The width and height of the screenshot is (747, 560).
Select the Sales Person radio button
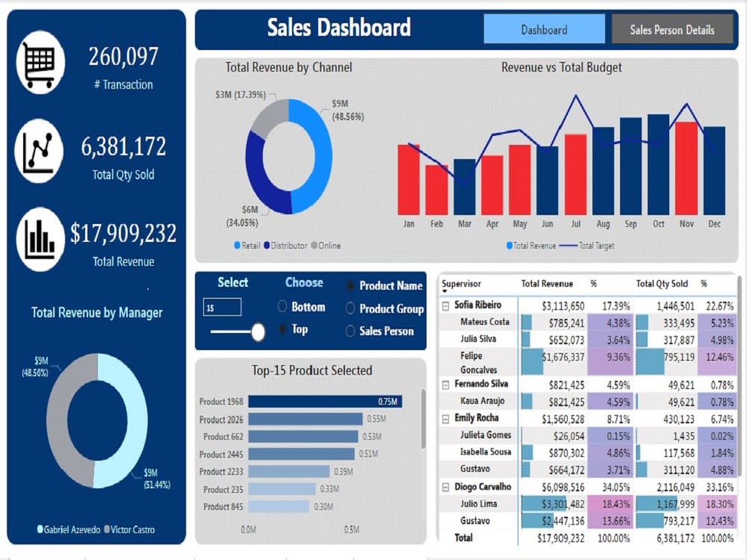coord(352,331)
